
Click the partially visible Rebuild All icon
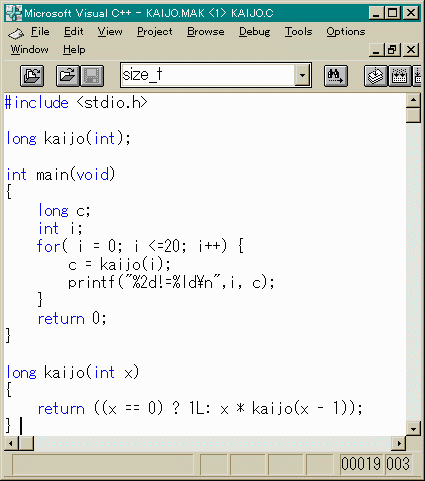417,76
